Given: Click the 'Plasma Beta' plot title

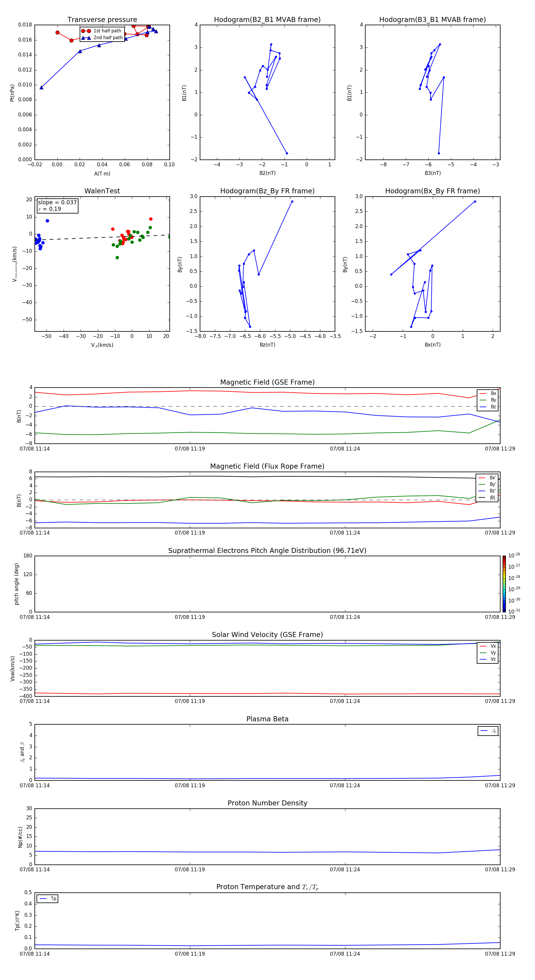Looking at the screenshot, I should pos(267,719).
